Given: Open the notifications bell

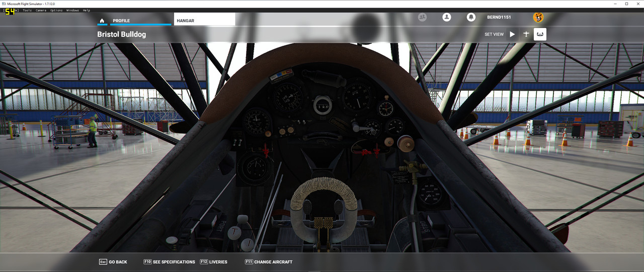Looking at the screenshot, I should click(x=471, y=17).
